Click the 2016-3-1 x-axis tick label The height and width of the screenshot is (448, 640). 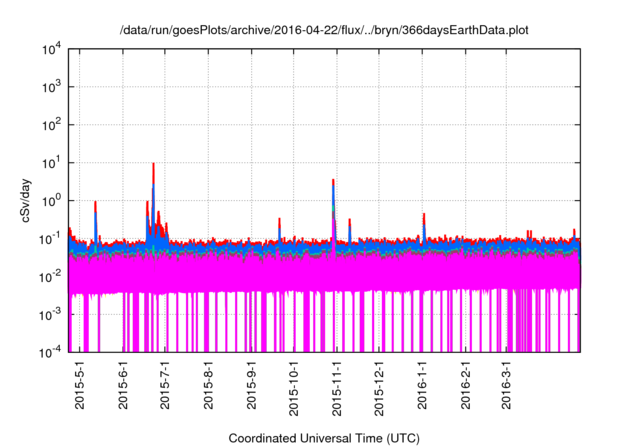(507, 385)
